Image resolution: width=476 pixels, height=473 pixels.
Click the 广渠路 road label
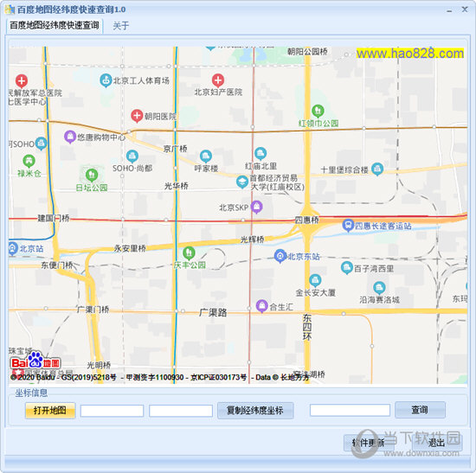213,312
